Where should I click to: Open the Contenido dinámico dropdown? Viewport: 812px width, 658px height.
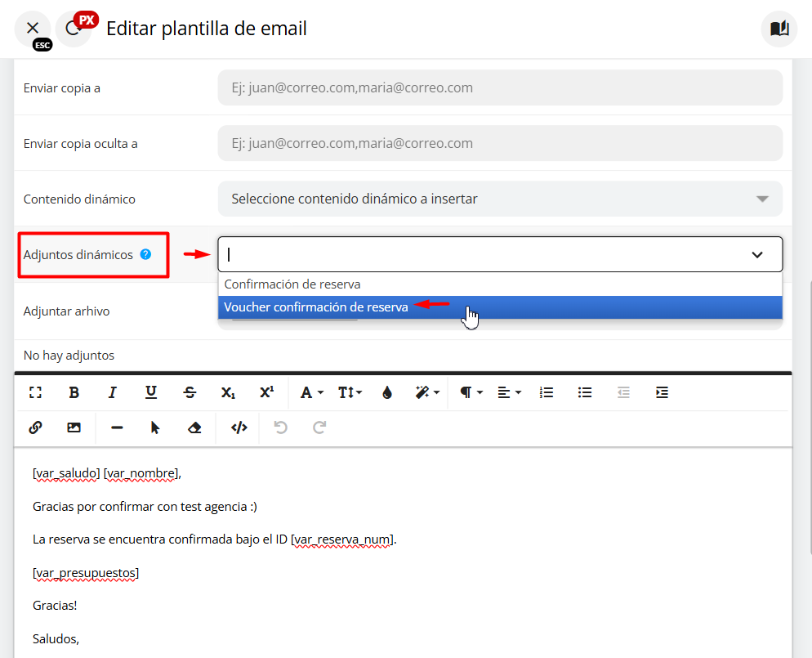pos(499,199)
